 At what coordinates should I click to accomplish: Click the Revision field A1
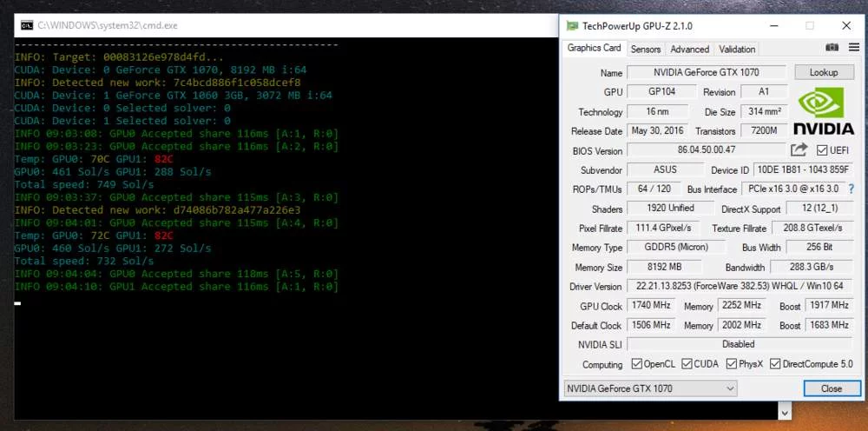(764, 91)
